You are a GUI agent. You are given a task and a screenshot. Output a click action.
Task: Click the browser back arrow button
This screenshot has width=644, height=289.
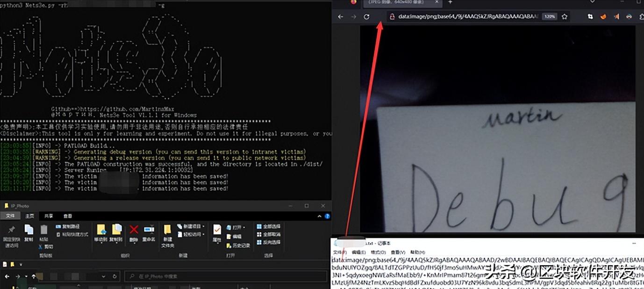(341, 16)
